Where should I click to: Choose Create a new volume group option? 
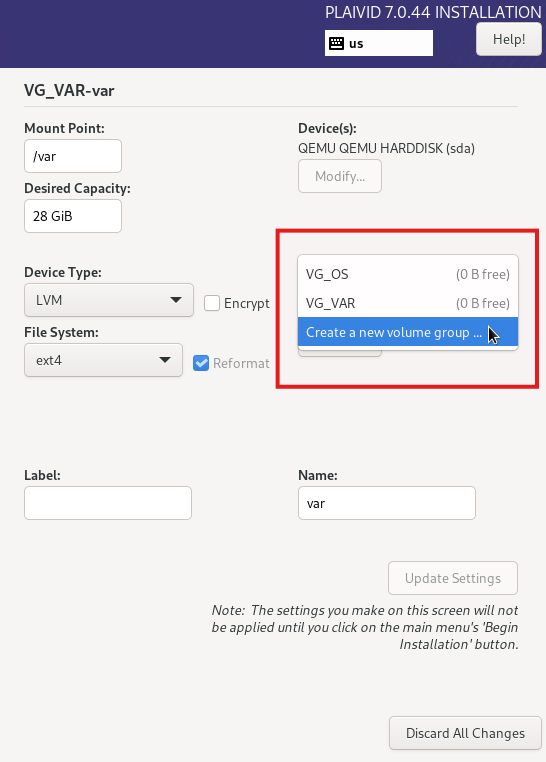(408, 332)
